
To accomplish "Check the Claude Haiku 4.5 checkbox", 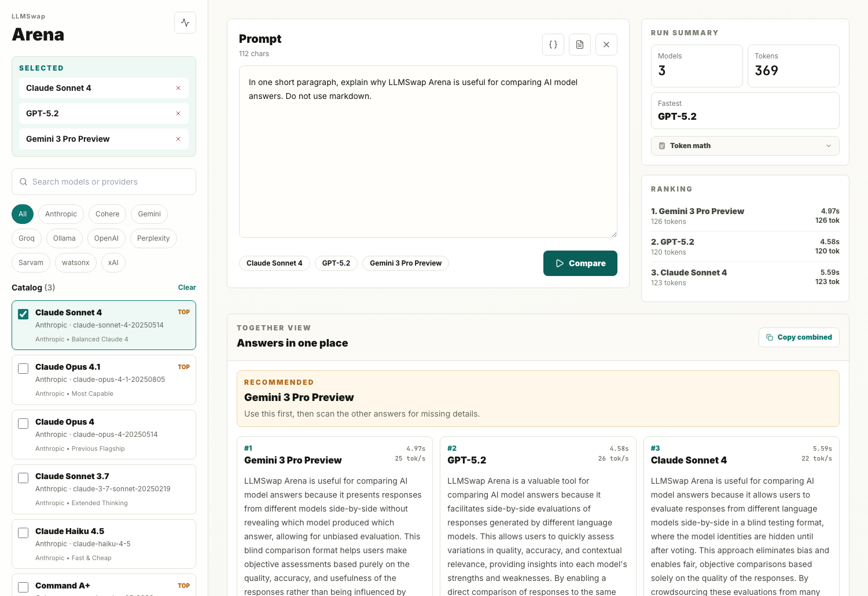I will [x=23, y=533].
